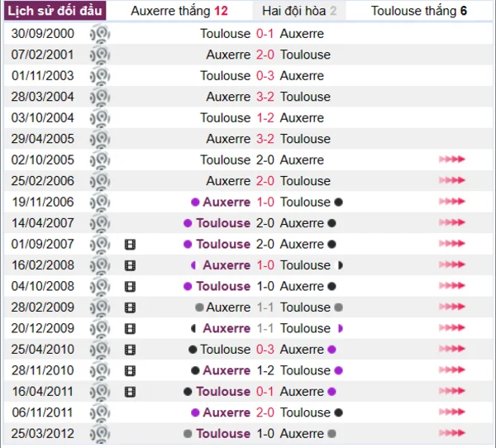Select the date 29/04/2005
This screenshot has height=448, width=496.
43,139
